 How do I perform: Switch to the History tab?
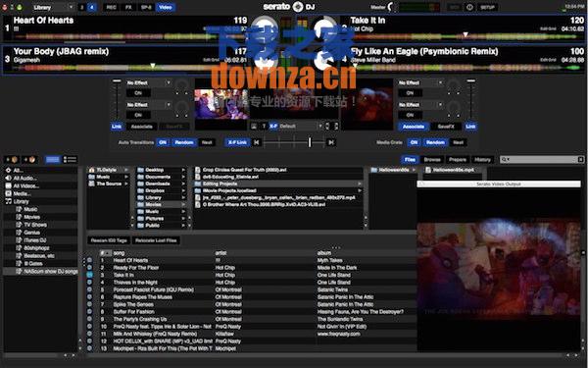click(482, 160)
